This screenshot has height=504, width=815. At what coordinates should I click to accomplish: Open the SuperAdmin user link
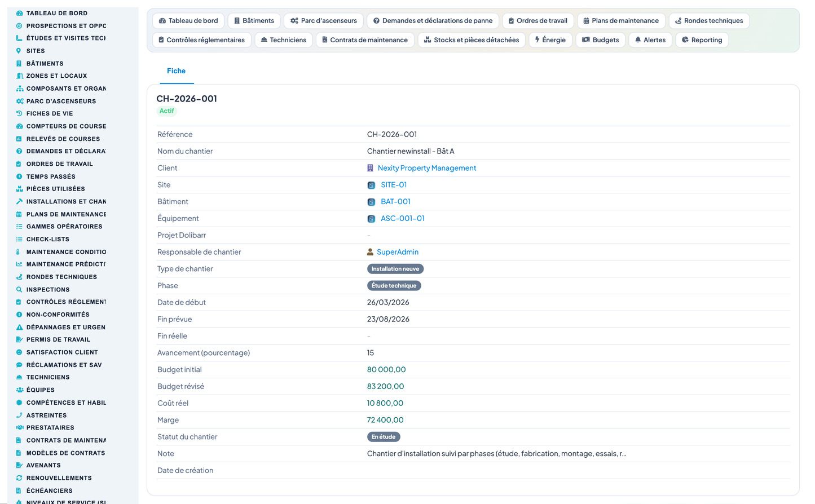[x=398, y=252]
